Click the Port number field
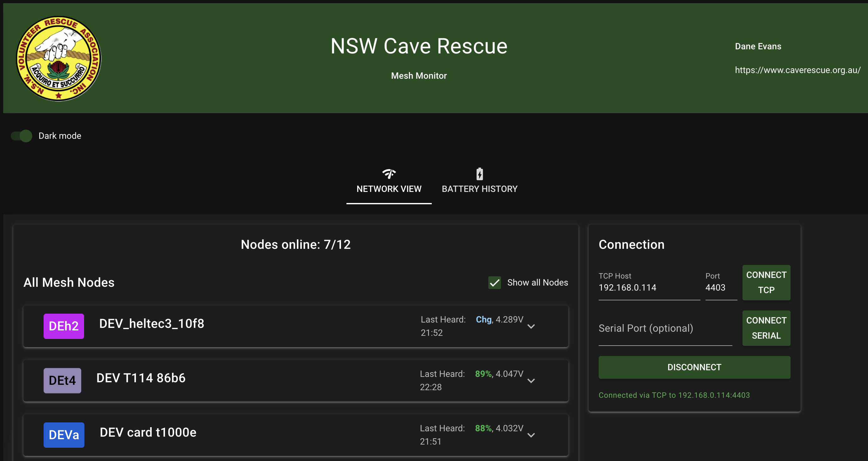The image size is (868, 461). tap(720, 287)
